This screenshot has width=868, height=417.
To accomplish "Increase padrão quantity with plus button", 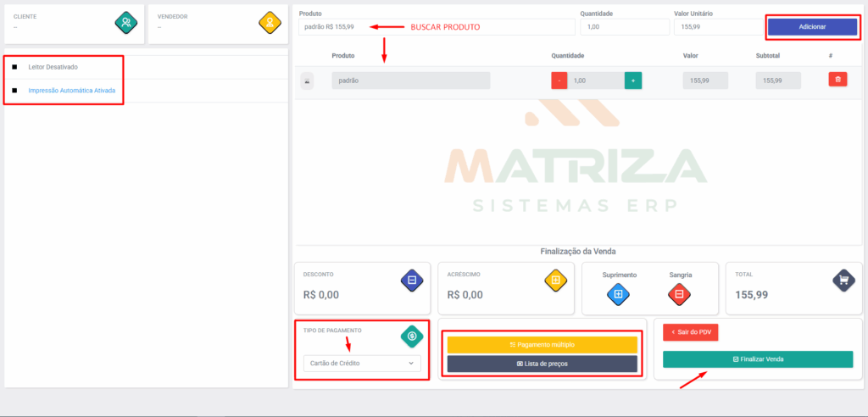I will 633,81.
